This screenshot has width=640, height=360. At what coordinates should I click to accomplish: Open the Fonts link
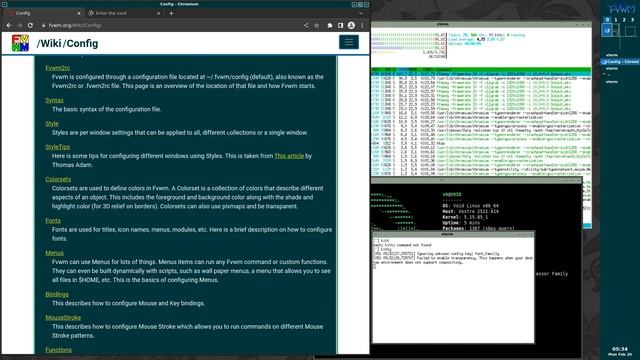(53, 220)
